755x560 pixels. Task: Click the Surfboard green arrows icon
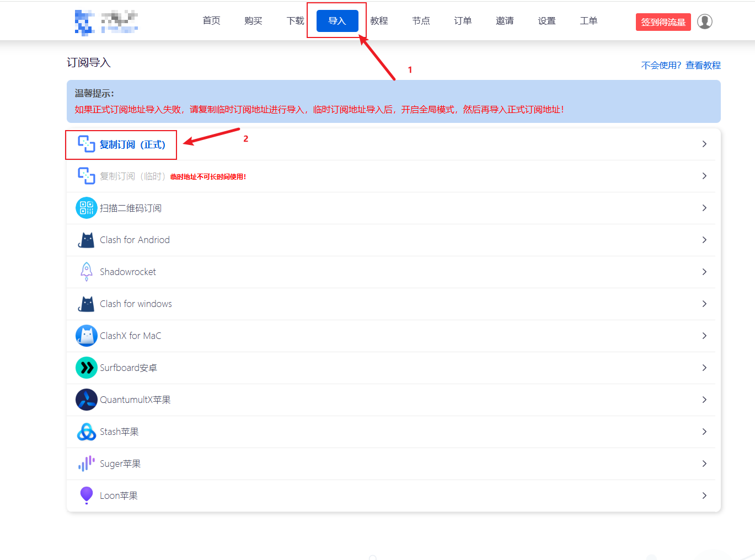[x=87, y=368]
